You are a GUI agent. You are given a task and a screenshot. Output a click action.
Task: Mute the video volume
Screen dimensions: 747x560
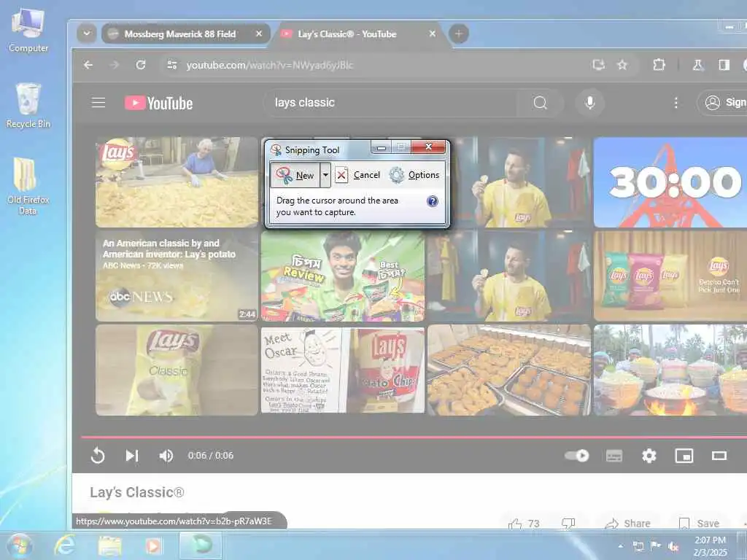pyautogui.click(x=166, y=456)
